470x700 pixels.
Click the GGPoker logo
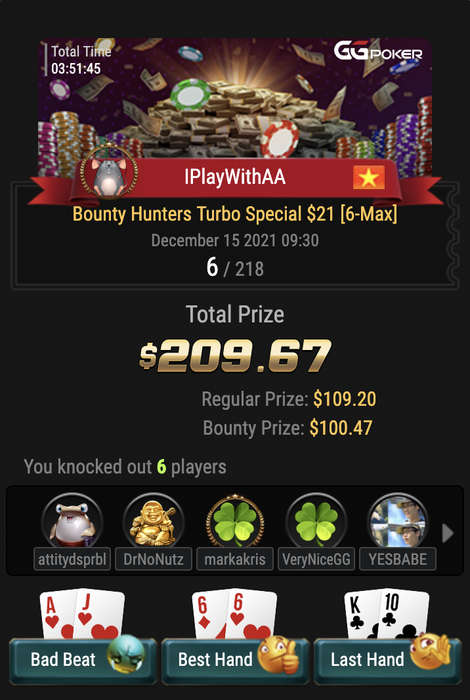point(378,51)
